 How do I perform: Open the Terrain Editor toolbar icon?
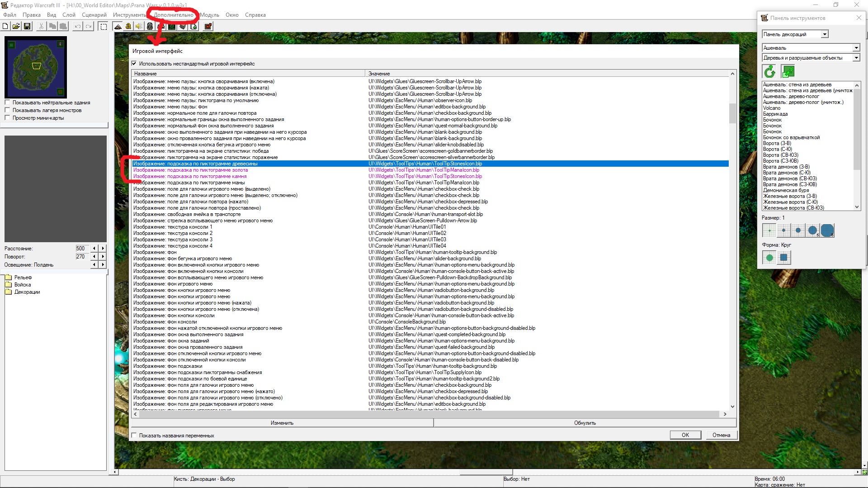pos(118,27)
